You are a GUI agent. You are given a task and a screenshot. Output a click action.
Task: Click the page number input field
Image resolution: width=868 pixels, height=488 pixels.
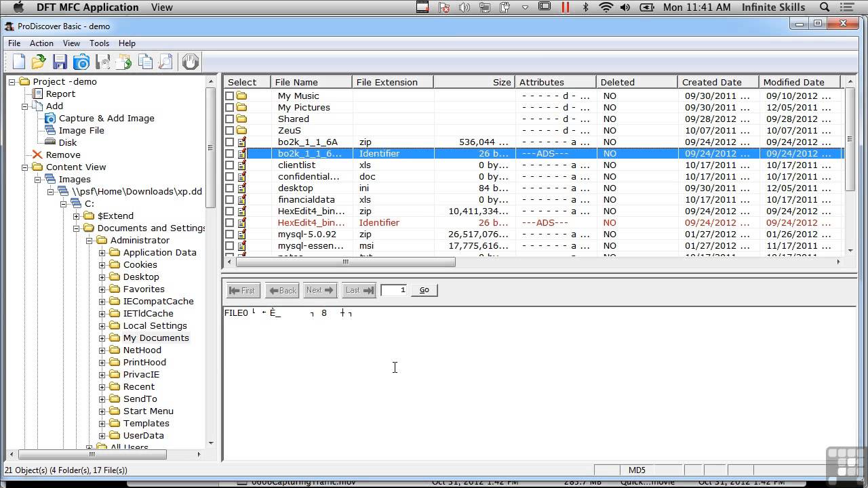pos(394,290)
